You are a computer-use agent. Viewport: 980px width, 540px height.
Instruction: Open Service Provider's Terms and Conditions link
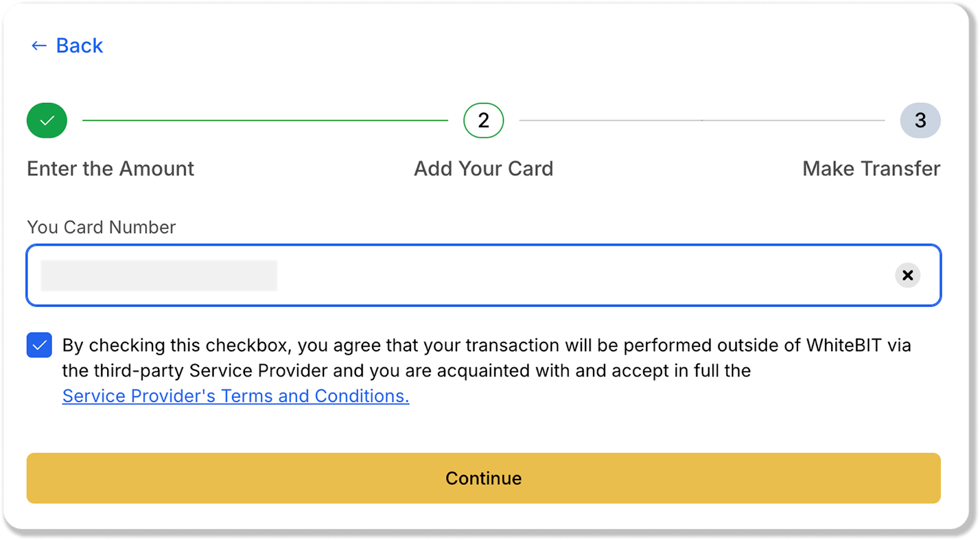coord(236,397)
